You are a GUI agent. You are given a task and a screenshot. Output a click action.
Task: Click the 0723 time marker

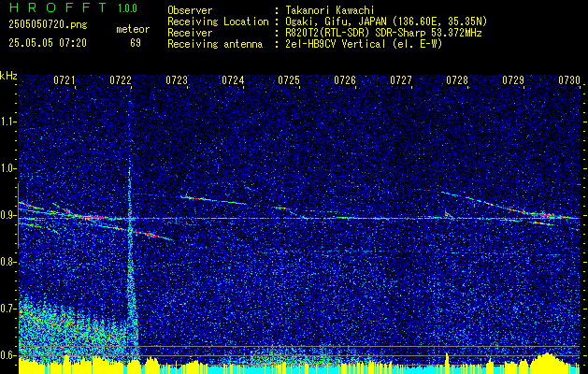pyautogui.click(x=177, y=80)
